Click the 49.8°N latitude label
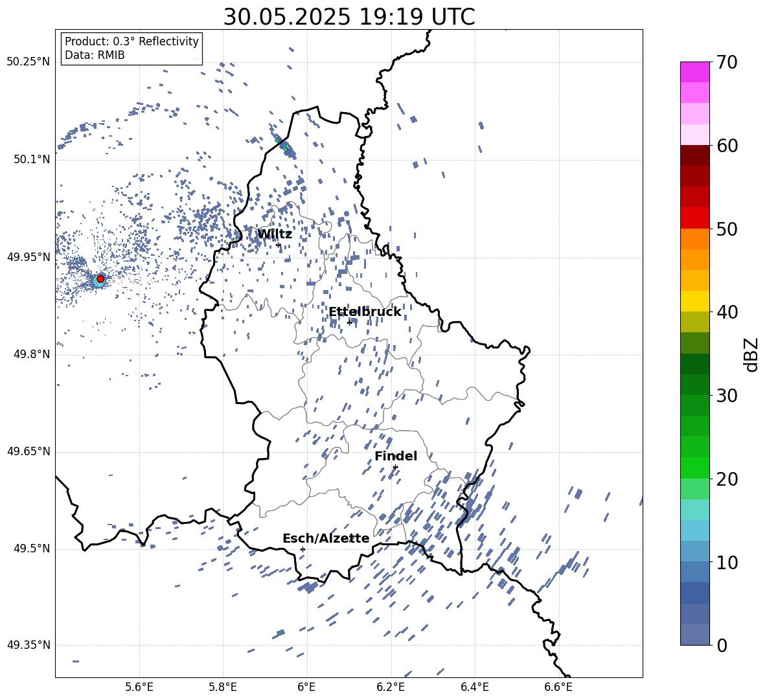This screenshot has width=767, height=700. click(x=31, y=354)
